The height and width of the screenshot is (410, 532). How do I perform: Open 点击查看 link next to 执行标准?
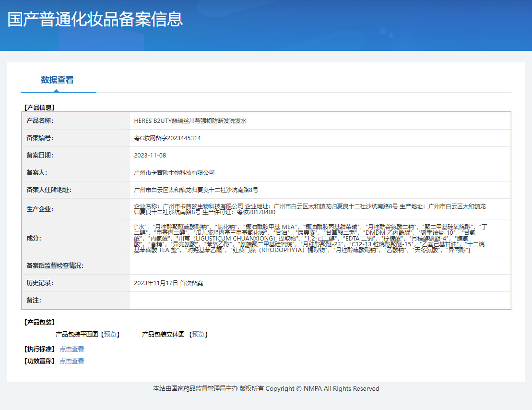point(72,349)
